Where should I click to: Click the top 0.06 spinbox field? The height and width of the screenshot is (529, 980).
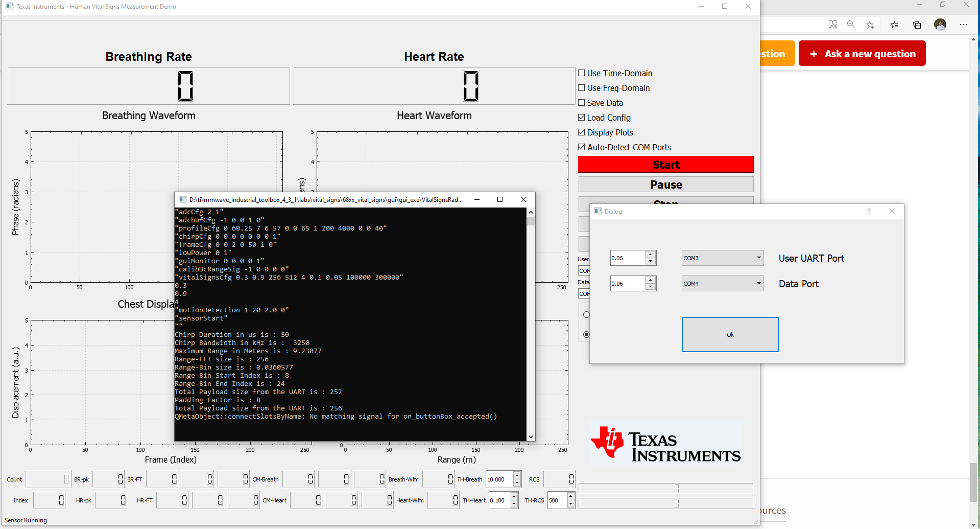pos(628,258)
